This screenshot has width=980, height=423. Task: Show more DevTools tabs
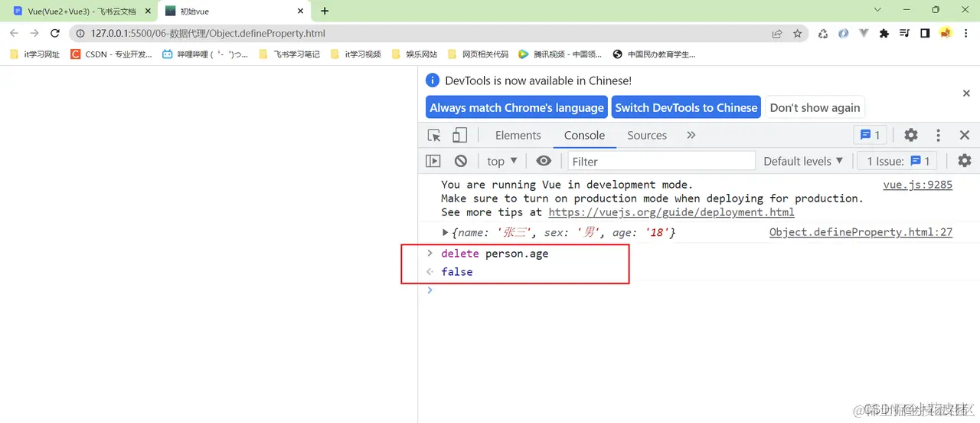(x=691, y=135)
